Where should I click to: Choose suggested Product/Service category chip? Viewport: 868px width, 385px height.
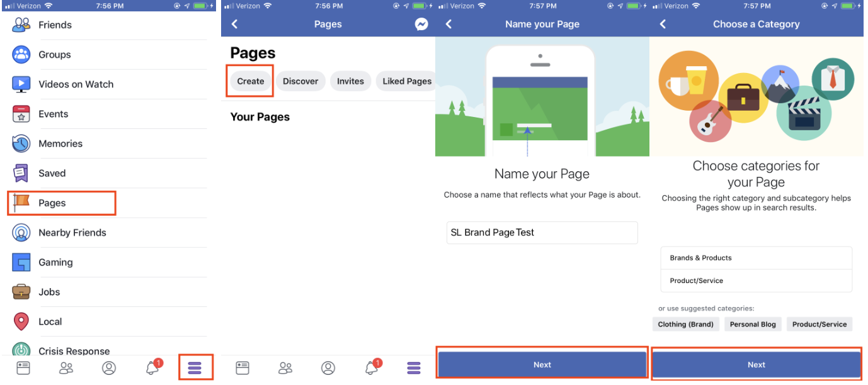click(819, 324)
